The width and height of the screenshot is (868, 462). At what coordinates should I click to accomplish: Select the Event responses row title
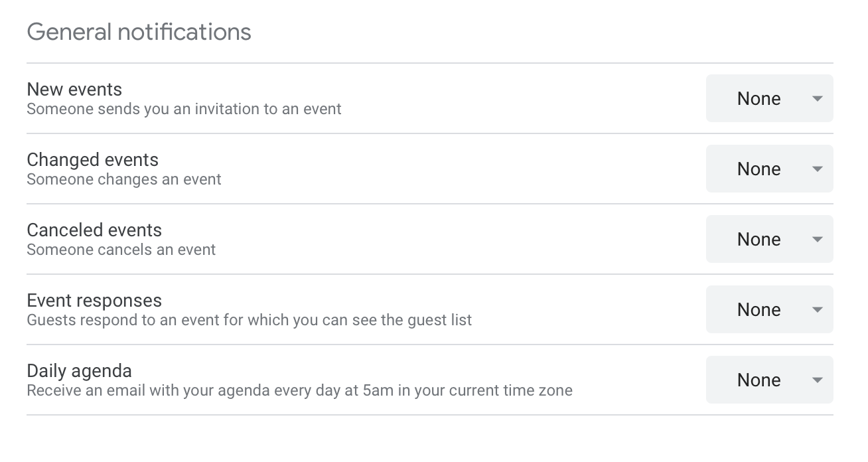pos(94,301)
